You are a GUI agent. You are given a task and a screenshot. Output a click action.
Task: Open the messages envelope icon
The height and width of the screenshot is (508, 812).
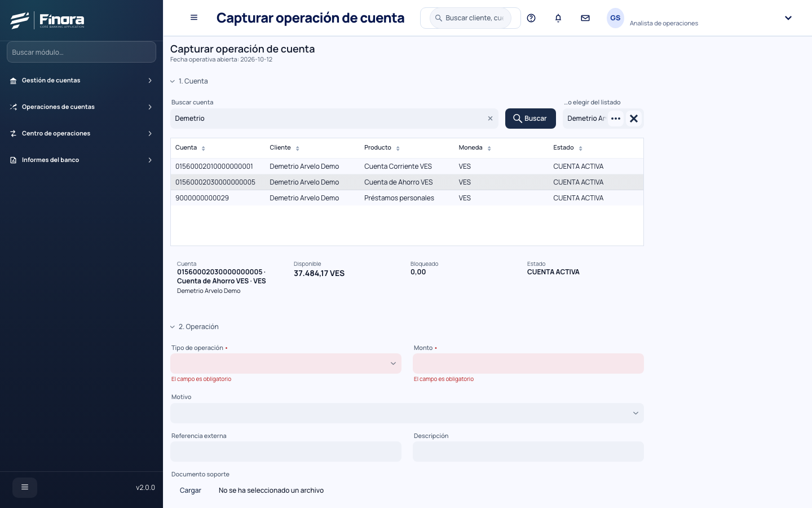585,18
